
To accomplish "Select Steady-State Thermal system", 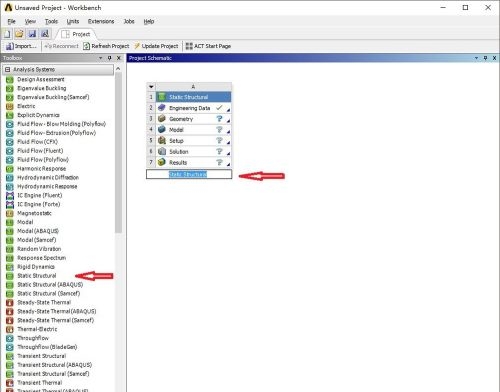I will tap(44, 302).
